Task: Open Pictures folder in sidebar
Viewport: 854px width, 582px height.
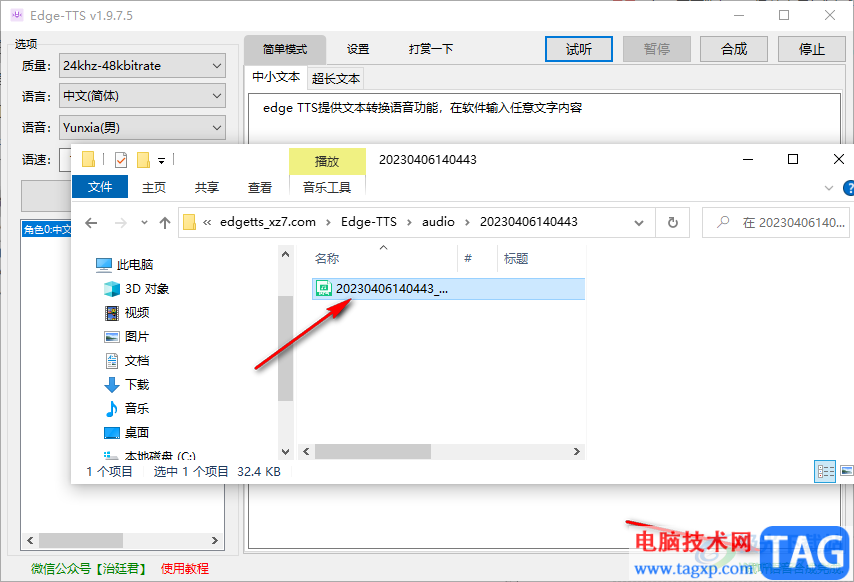Action: pyautogui.click(x=126, y=336)
